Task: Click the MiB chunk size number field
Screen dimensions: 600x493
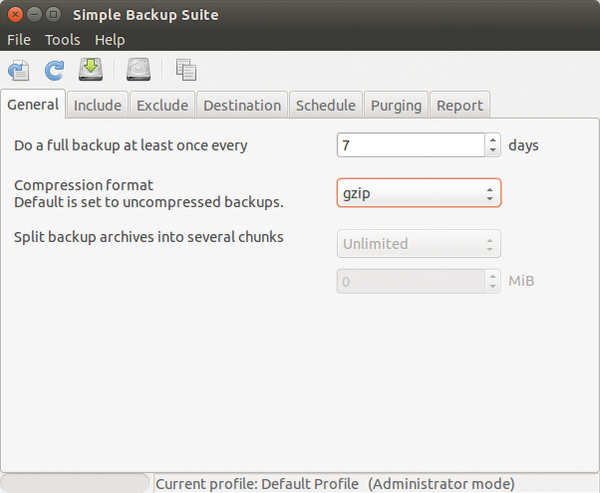Action: click(411, 281)
